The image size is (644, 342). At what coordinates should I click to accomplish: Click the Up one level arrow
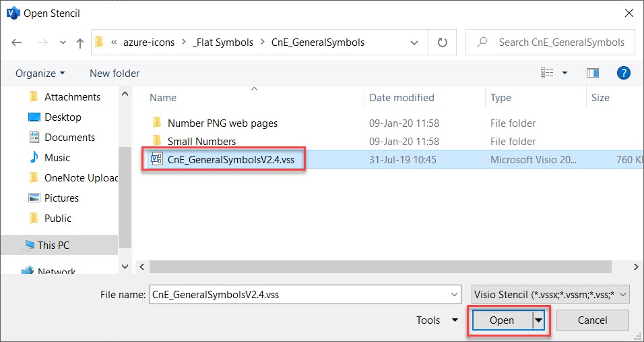(80, 42)
